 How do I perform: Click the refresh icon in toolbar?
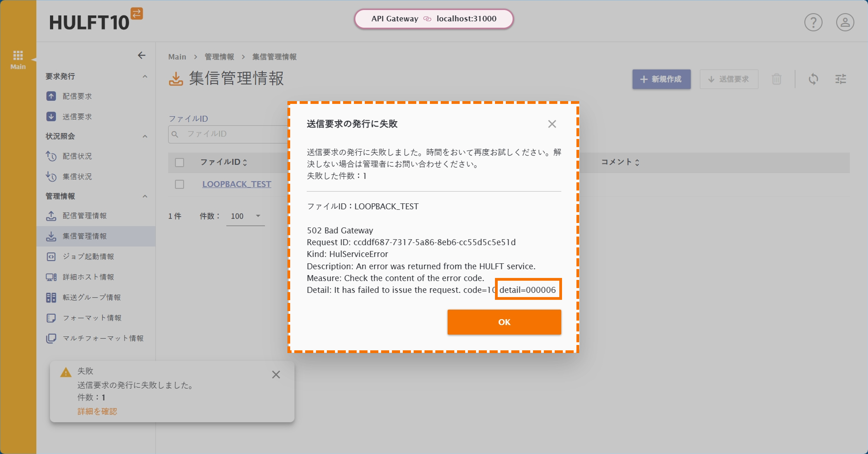tap(813, 79)
